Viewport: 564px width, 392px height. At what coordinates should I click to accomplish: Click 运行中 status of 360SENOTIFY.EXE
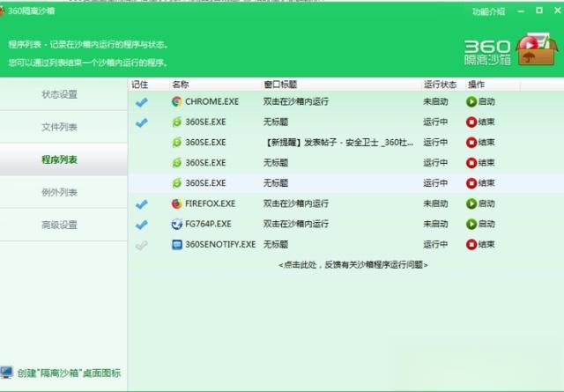[x=435, y=245]
